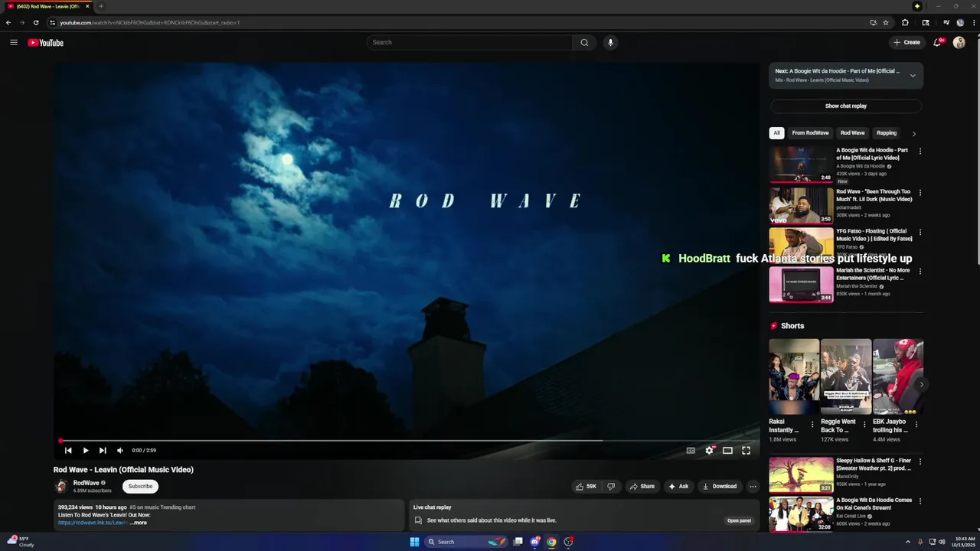Expand the description with ...more
The image size is (980, 551).
pos(139,523)
